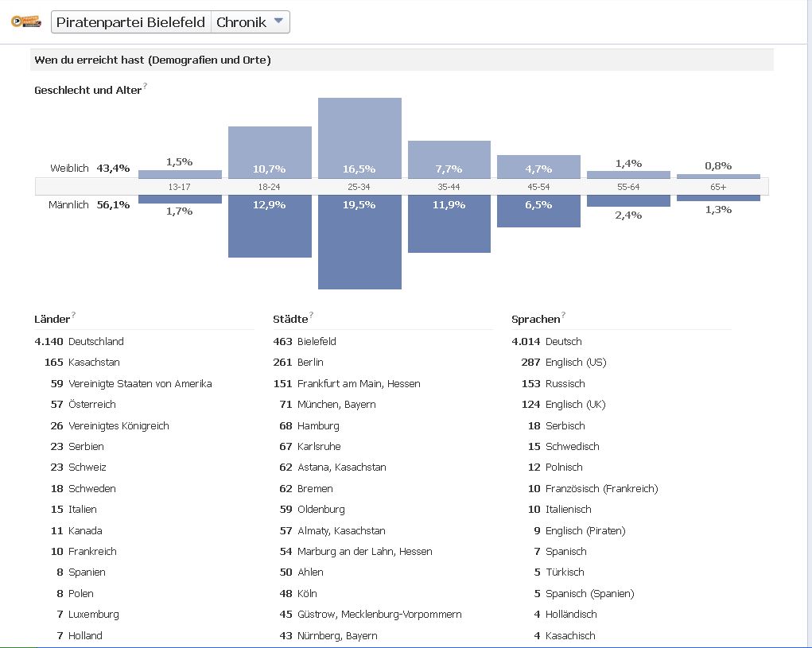Select the Deutschland entry in Länder list

click(96, 342)
